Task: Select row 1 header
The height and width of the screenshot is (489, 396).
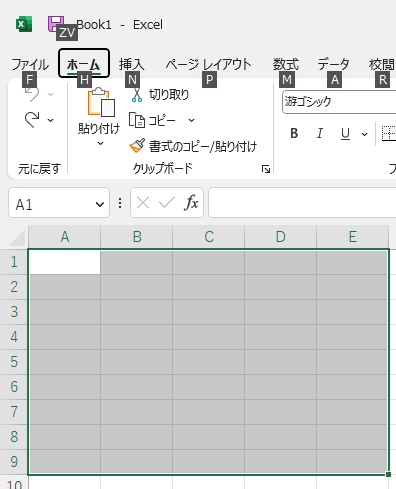Action: click(14, 262)
